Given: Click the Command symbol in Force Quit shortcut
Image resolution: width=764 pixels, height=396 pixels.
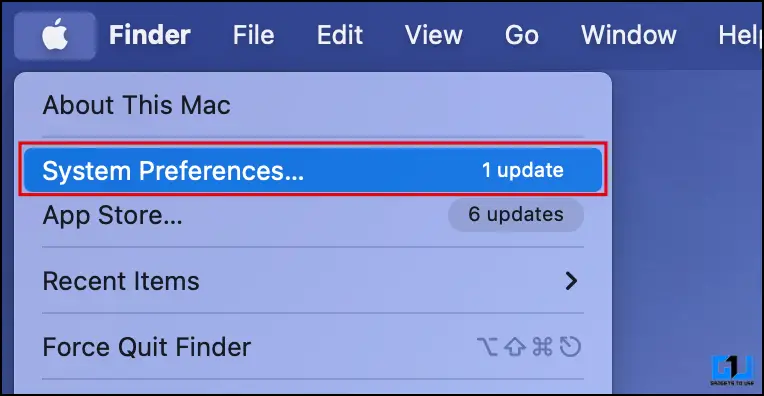Looking at the screenshot, I should click(x=542, y=347).
